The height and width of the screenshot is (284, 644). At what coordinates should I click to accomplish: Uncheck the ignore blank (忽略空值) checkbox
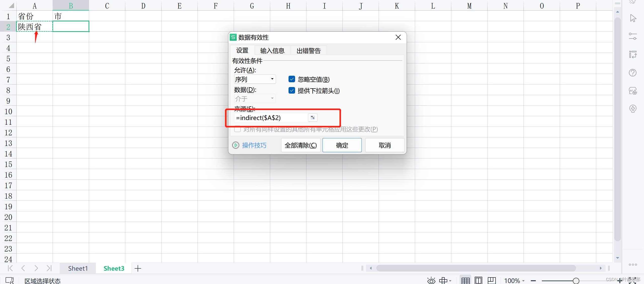[292, 79]
